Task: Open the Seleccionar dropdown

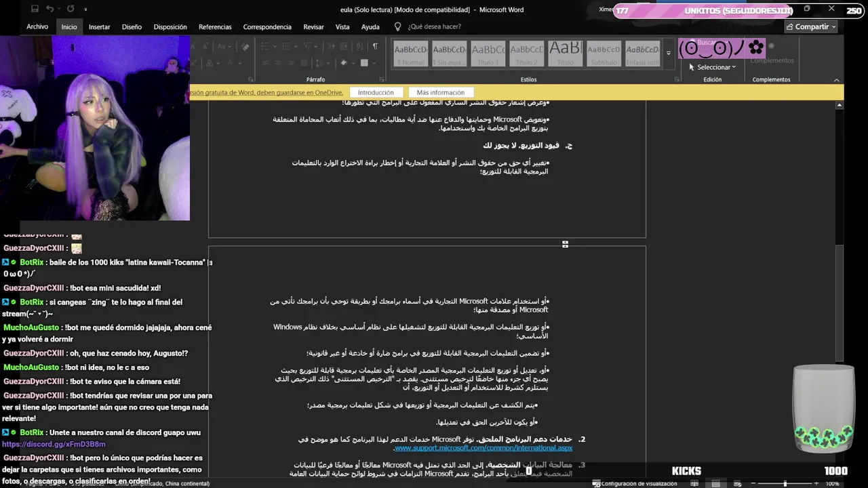Action: click(x=712, y=67)
